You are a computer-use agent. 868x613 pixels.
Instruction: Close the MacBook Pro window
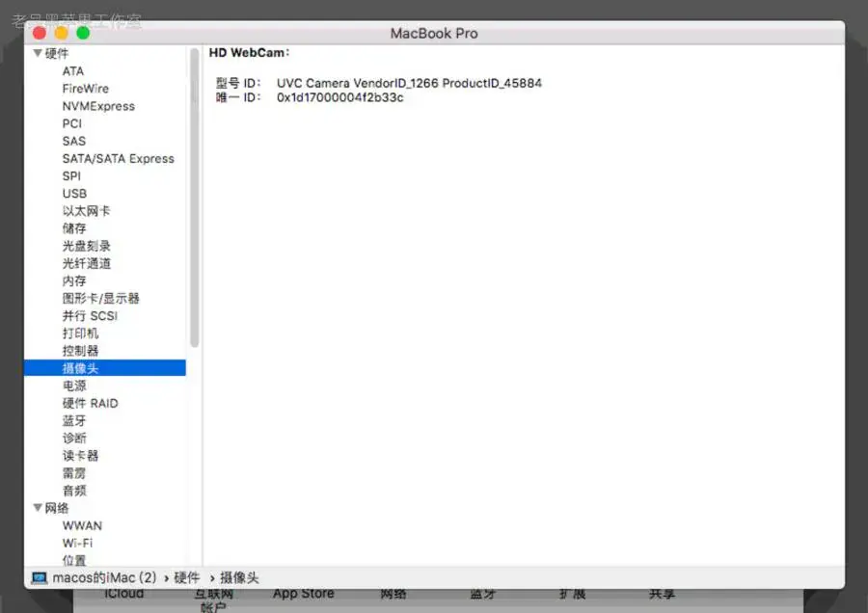point(40,34)
